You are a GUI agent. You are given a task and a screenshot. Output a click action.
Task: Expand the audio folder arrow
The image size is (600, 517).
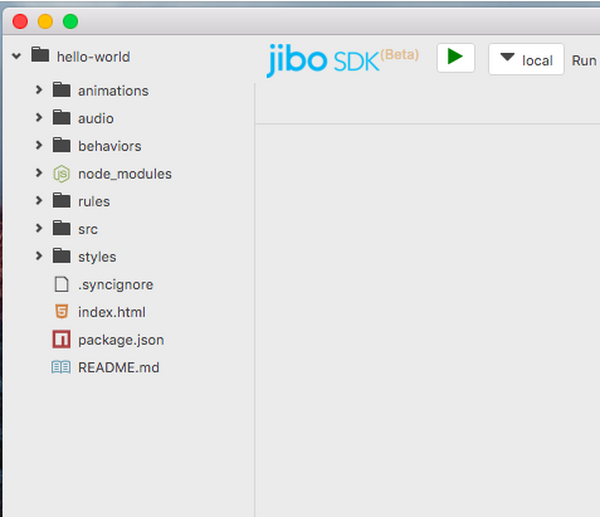pyautogui.click(x=39, y=118)
